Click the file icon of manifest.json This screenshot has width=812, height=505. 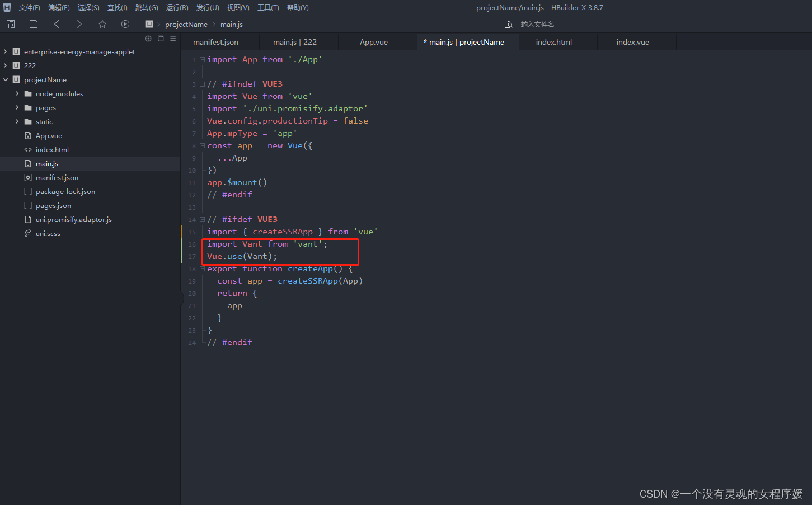[x=28, y=177]
